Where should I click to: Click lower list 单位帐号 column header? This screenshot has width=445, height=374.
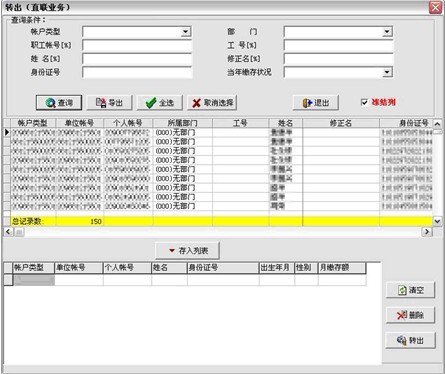[x=79, y=268]
